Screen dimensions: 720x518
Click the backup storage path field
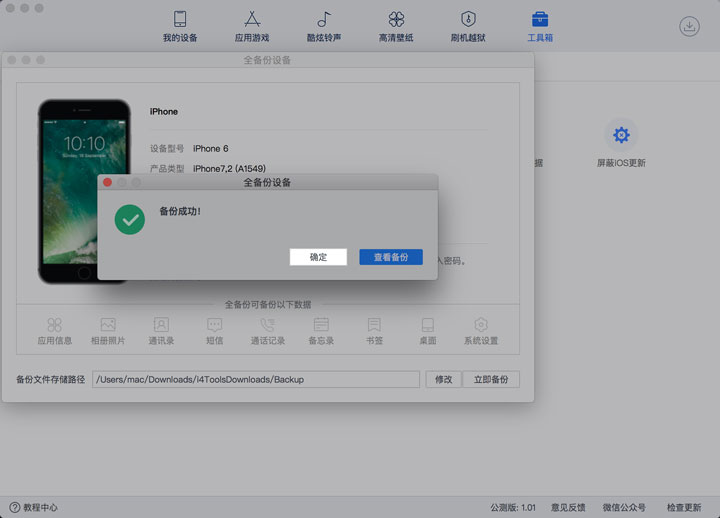tap(256, 380)
